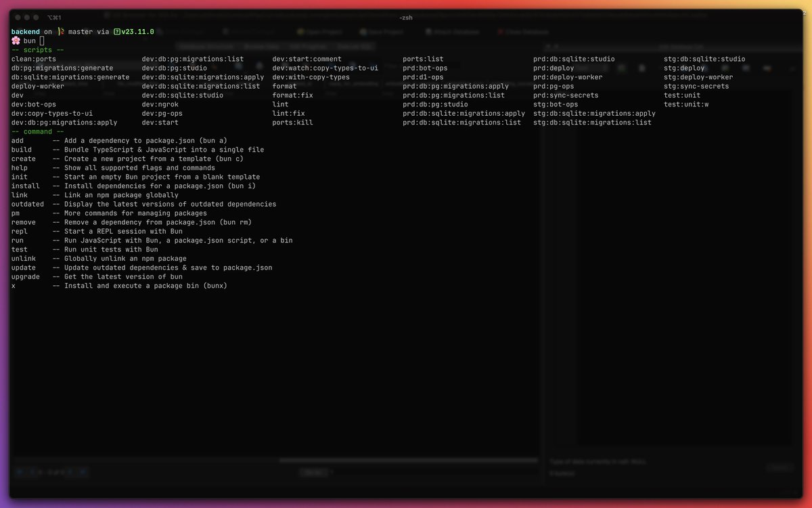Click the cherry blossom icon in the prompt
812x508 pixels.
click(x=15, y=40)
